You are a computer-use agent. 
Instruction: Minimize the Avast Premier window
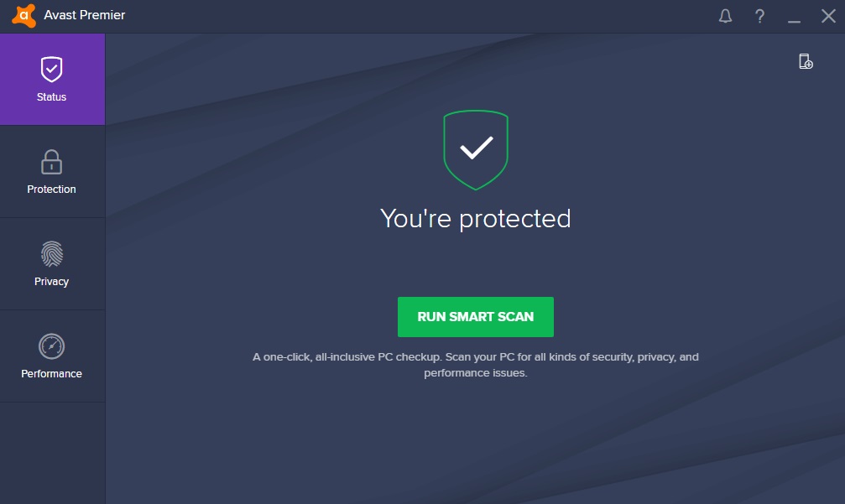point(794,16)
